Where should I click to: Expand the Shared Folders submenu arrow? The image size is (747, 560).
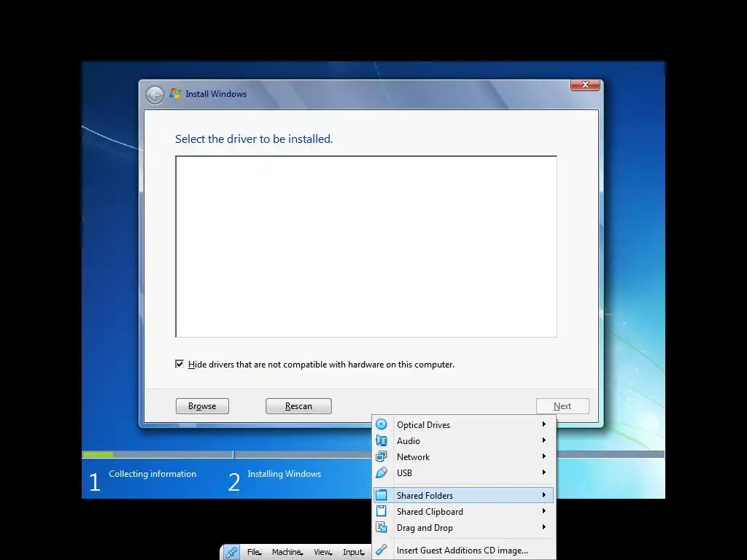[543, 495]
